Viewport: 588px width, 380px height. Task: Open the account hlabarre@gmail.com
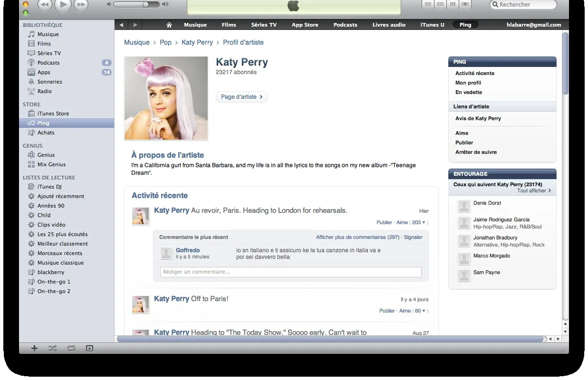coord(534,25)
